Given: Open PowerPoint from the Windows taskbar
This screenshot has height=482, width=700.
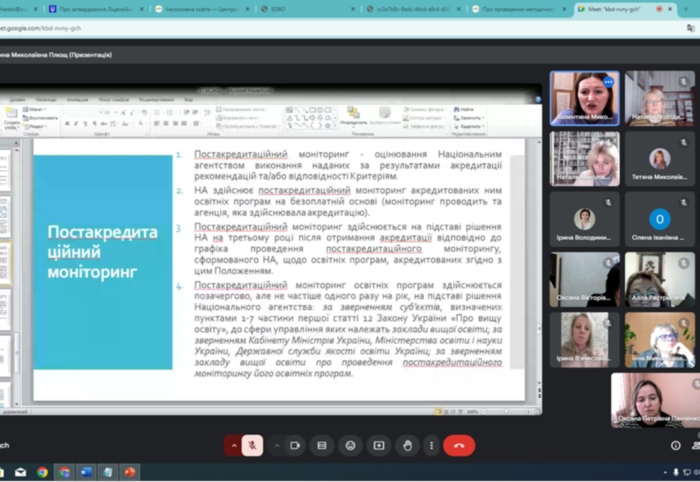Looking at the screenshot, I should pyautogui.click(x=129, y=472).
